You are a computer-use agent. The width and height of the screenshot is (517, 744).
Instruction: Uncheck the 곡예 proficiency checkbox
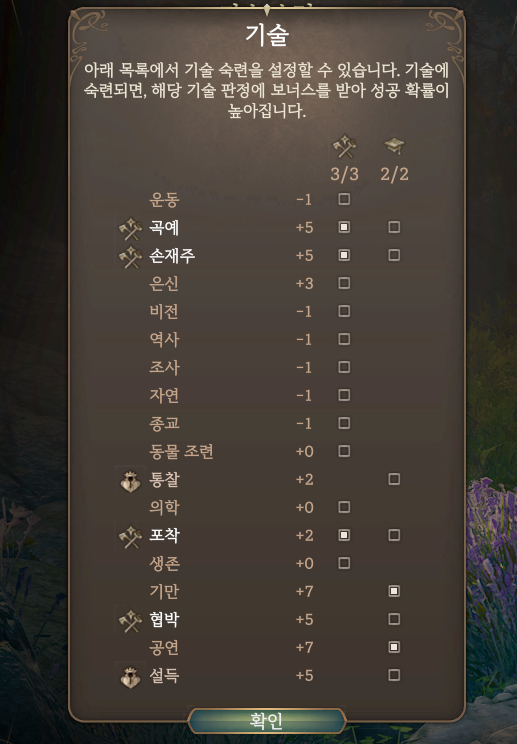point(344,227)
